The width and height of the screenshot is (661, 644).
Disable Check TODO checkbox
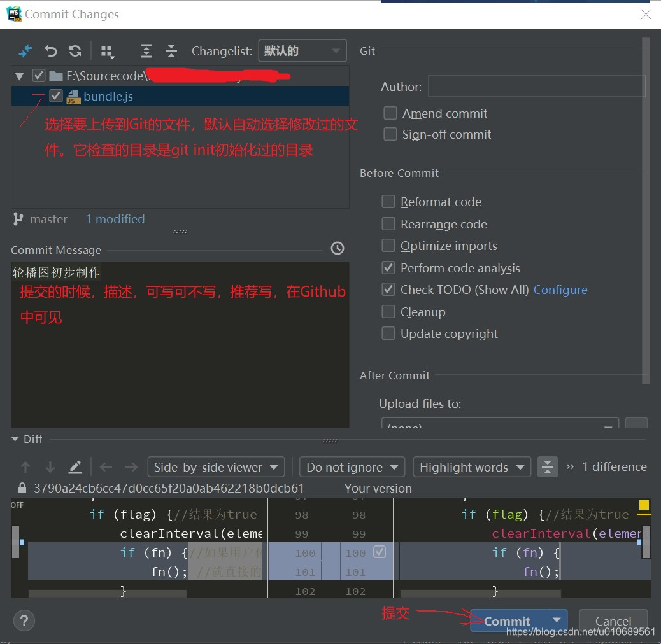(388, 290)
